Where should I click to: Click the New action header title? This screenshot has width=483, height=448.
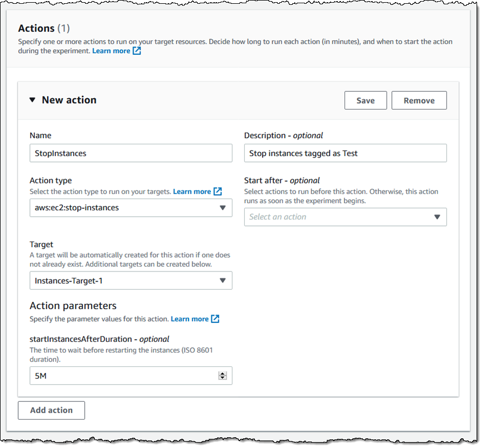69,100
